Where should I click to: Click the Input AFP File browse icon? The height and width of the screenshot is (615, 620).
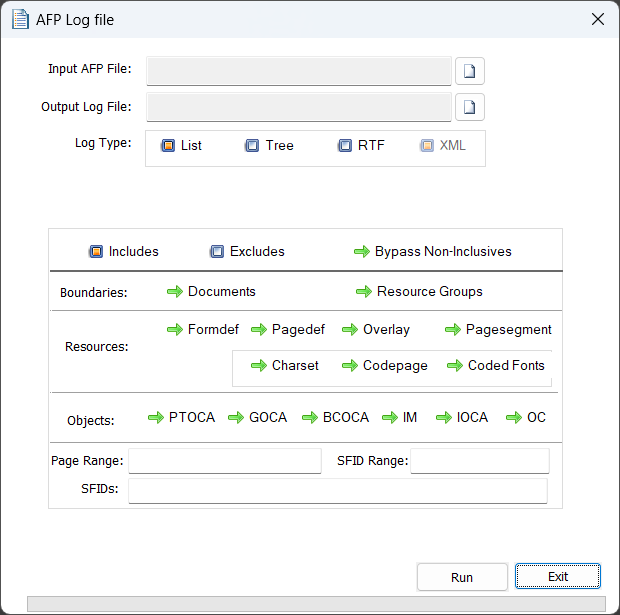(470, 71)
